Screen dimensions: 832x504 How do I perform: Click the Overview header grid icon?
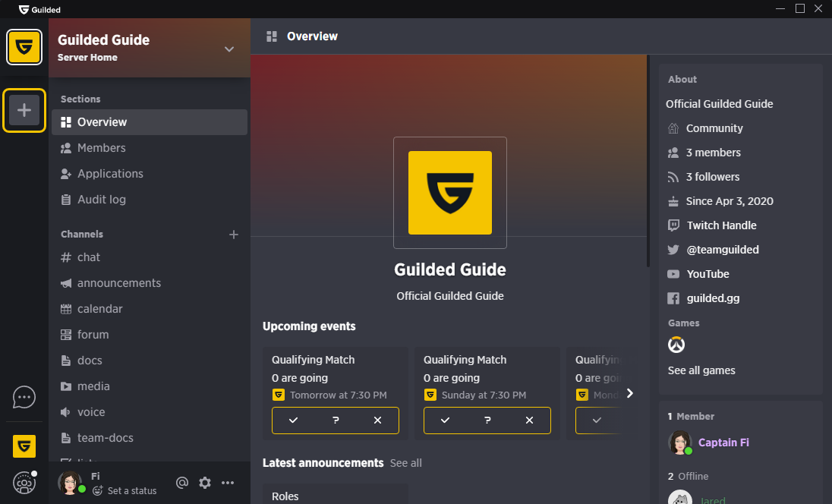[272, 36]
